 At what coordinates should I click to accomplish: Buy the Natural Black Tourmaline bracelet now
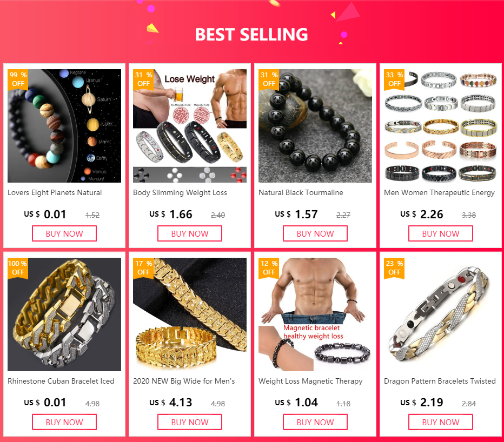pyautogui.click(x=315, y=233)
